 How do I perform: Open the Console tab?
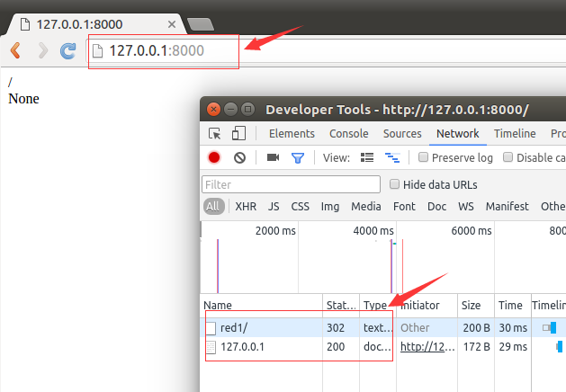click(348, 134)
